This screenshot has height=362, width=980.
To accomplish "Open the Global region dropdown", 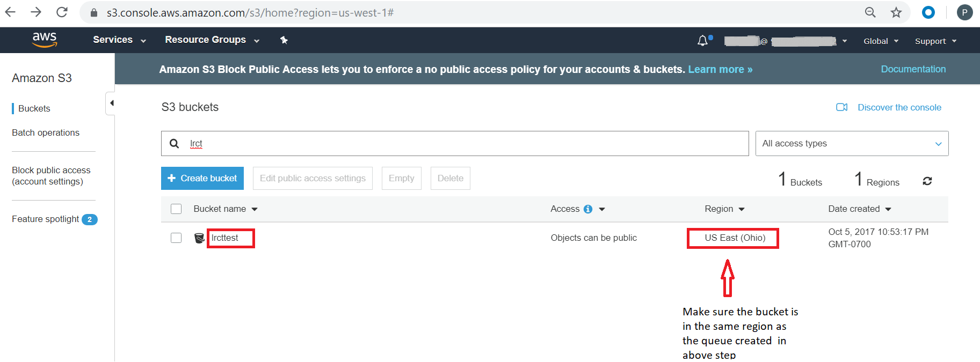I will [x=880, y=41].
